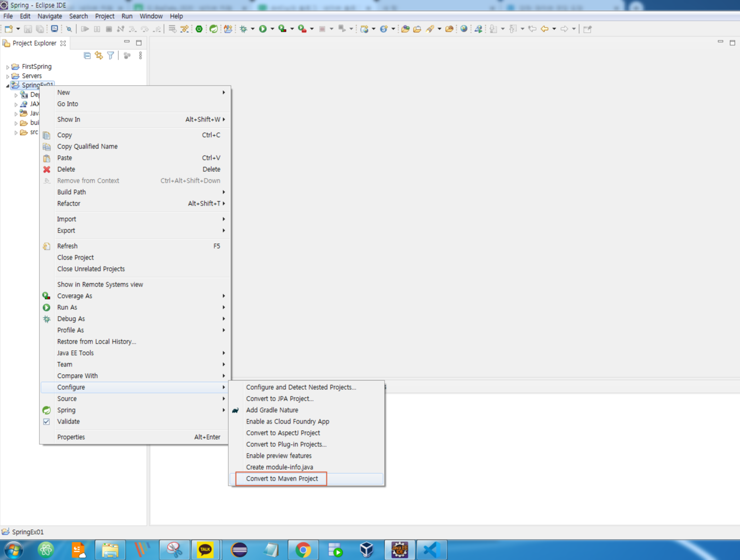Click the Open Type toolbar icon
This screenshot has width=740, height=560.
pyautogui.click(x=405, y=29)
